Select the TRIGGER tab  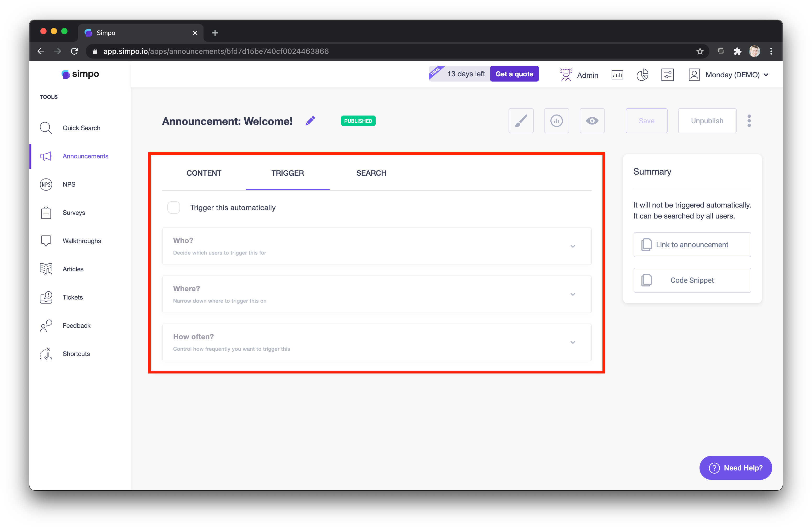click(x=287, y=173)
